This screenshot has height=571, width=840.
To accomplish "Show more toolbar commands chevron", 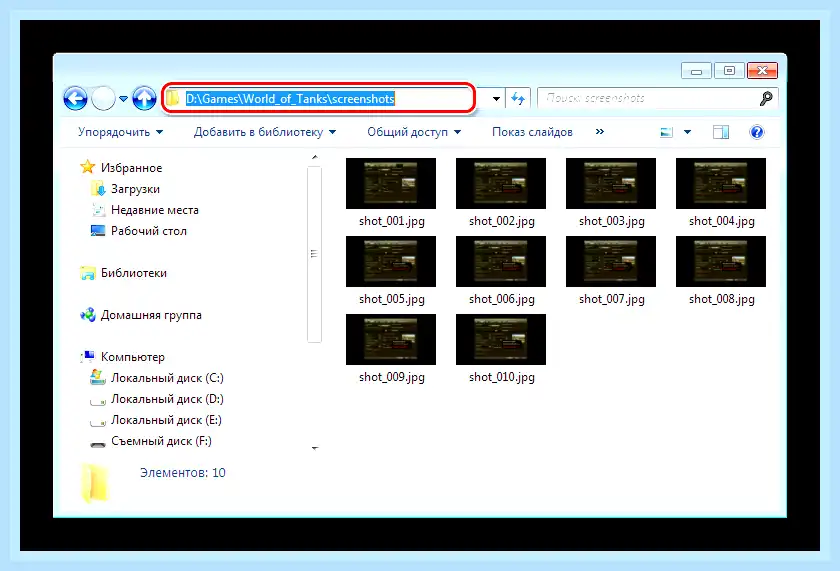I will pyautogui.click(x=599, y=132).
